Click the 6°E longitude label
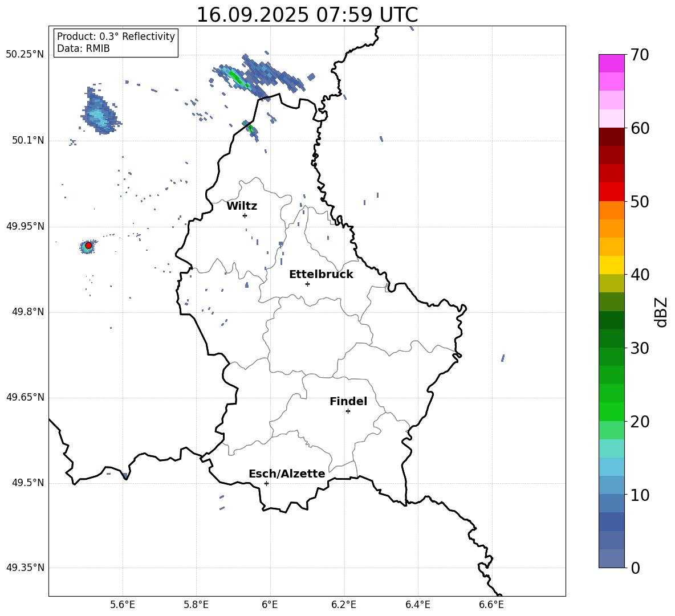This screenshot has width=675, height=616. (270, 605)
